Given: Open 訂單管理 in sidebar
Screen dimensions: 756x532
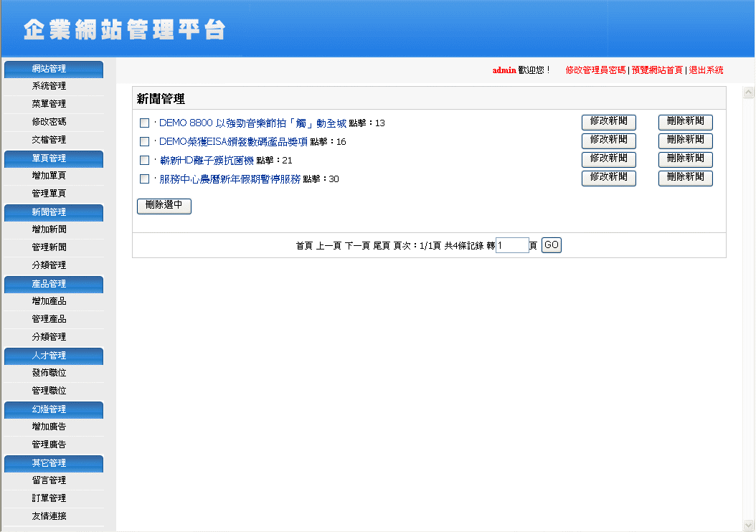Looking at the screenshot, I should point(49,498).
